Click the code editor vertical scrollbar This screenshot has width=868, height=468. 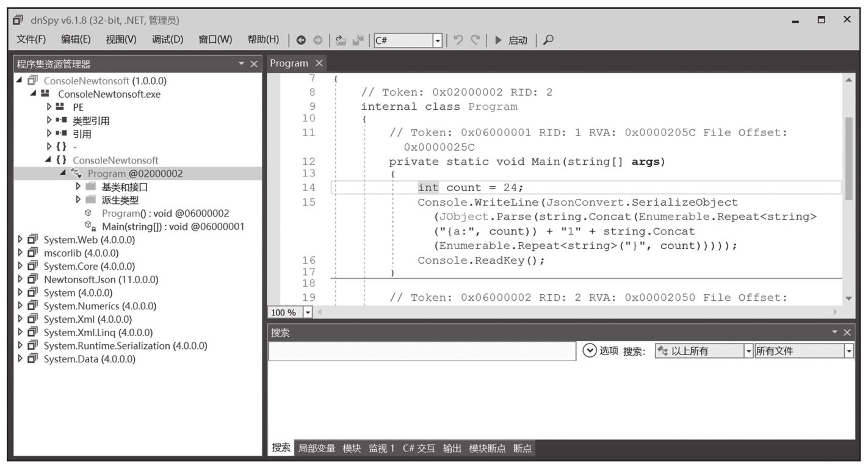pos(848,159)
